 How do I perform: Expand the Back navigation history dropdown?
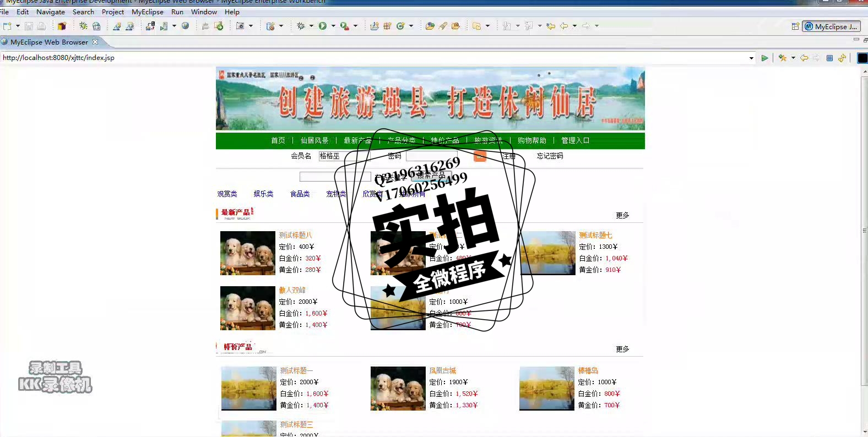[574, 26]
